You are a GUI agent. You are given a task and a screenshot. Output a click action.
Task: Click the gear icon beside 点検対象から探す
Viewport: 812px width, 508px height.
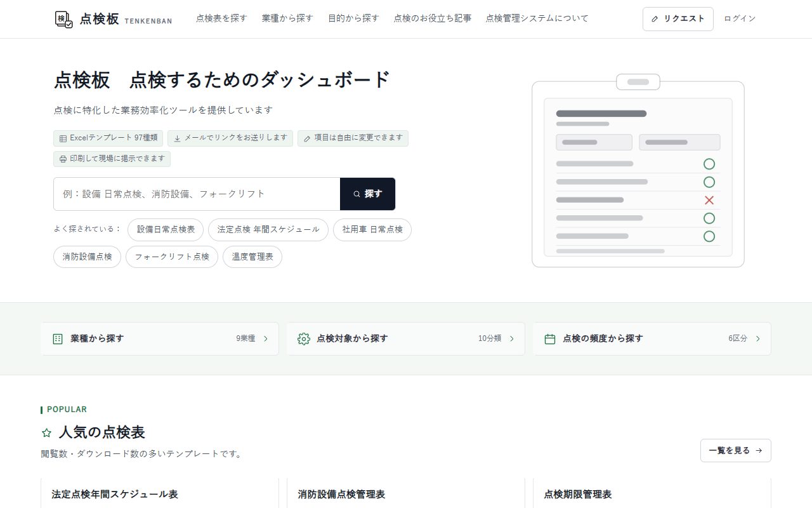(x=304, y=339)
